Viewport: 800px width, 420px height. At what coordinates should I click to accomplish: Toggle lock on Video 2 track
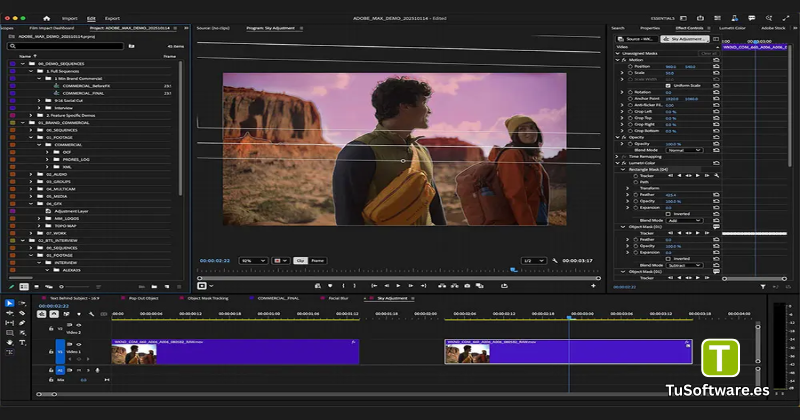[51, 329]
